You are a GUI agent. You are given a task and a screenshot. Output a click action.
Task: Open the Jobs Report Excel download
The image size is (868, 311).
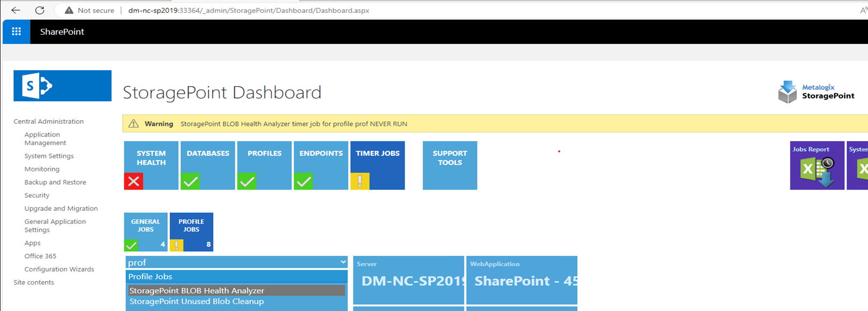click(817, 165)
